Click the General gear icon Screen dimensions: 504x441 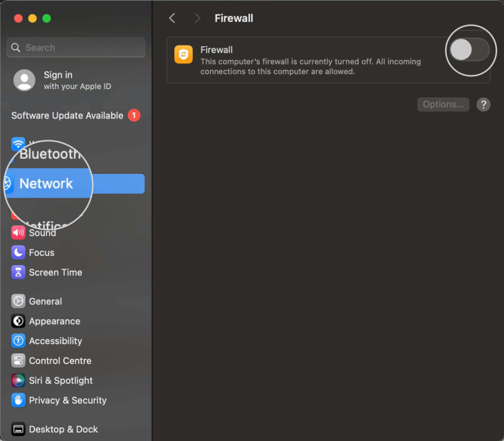[19, 301]
